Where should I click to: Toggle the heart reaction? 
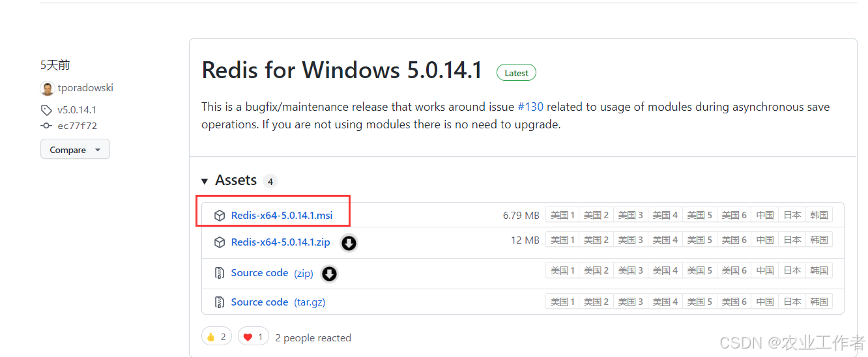tap(253, 337)
